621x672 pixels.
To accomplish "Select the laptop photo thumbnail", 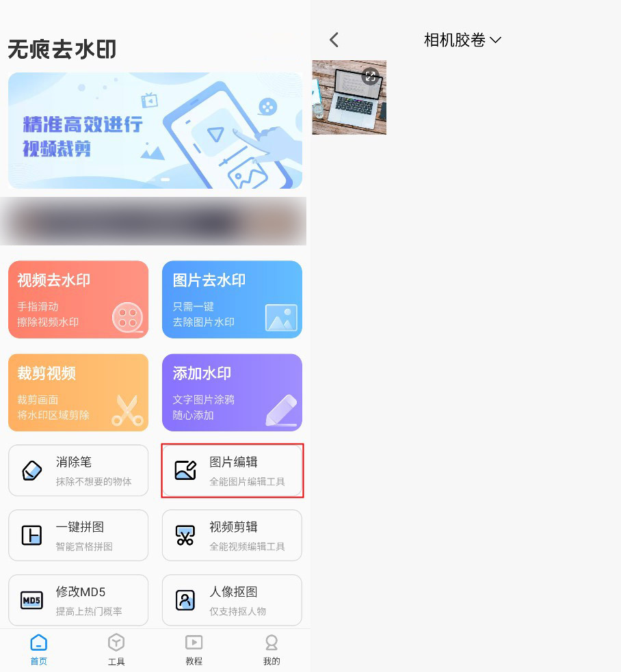I will [349, 97].
